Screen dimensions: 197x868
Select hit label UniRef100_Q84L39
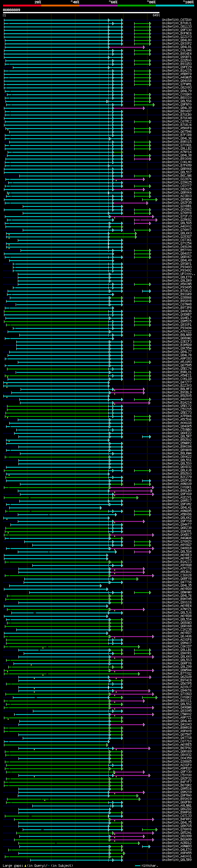coord(177,108)
